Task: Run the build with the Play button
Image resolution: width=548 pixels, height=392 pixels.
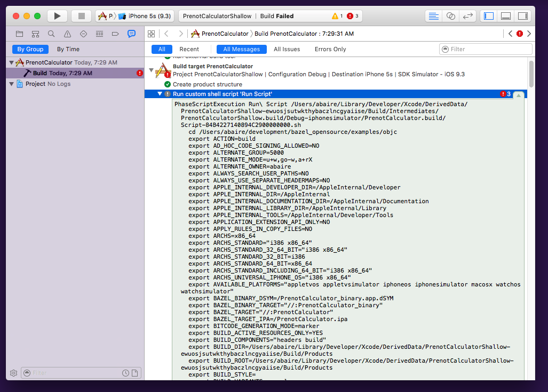Action: tap(57, 16)
